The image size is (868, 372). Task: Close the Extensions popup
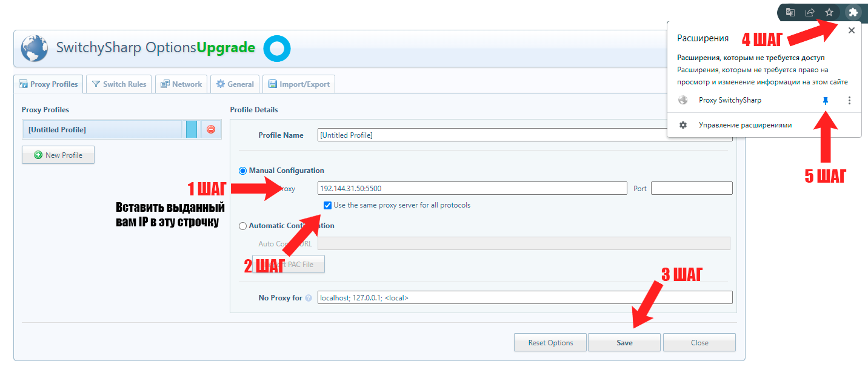pos(852,30)
